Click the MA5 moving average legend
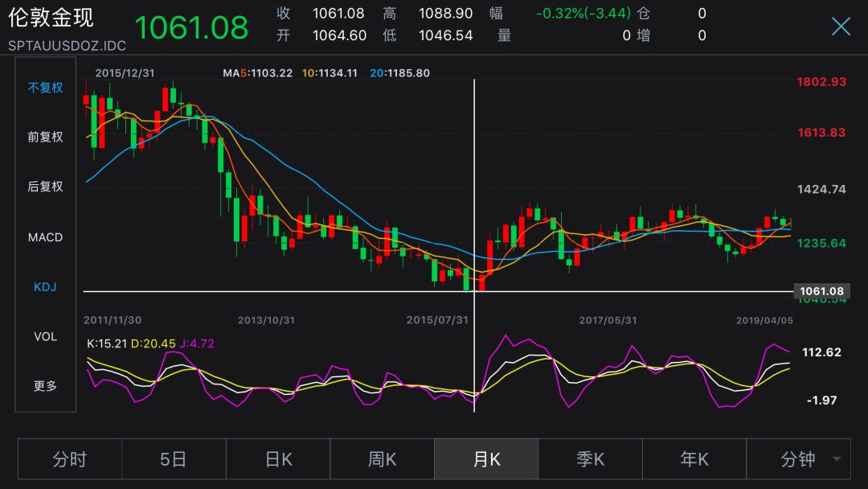868x489 pixels. 257,73
